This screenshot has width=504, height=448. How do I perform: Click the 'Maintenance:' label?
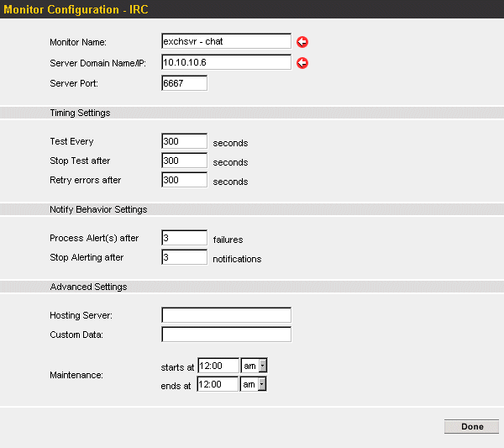point(76,375)
